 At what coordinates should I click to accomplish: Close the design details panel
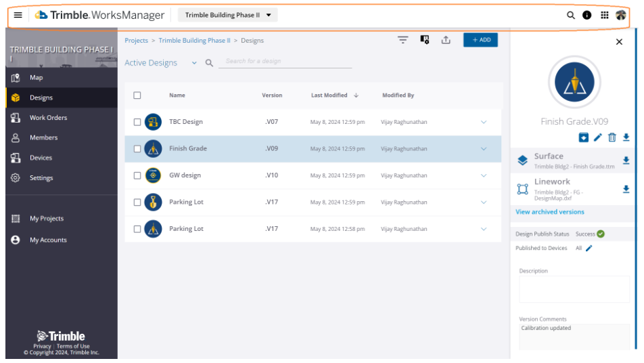[x=619, y=42]
